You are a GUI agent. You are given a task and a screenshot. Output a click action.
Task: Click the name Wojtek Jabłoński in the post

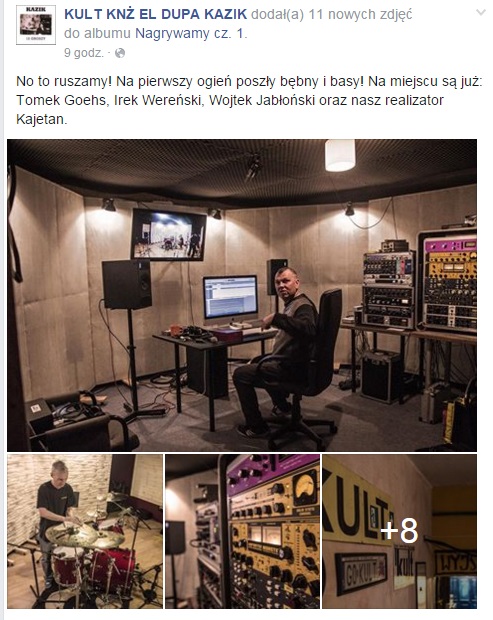pyautogui.click(x=262, y=100)
